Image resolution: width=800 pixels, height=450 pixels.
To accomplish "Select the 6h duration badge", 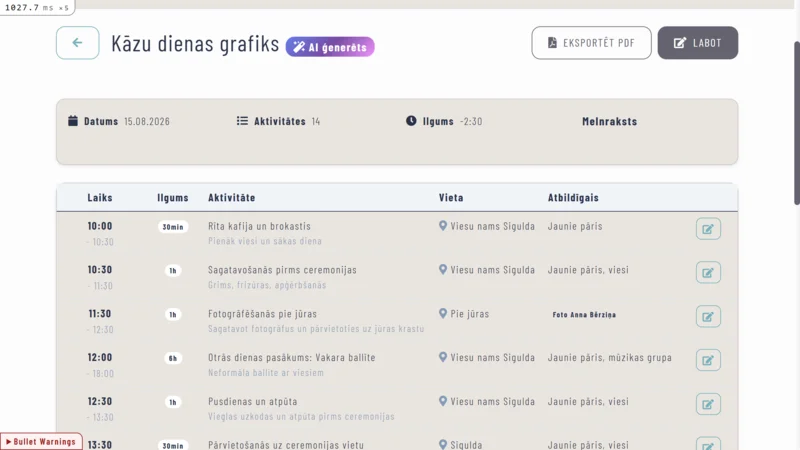I will 173,359.
